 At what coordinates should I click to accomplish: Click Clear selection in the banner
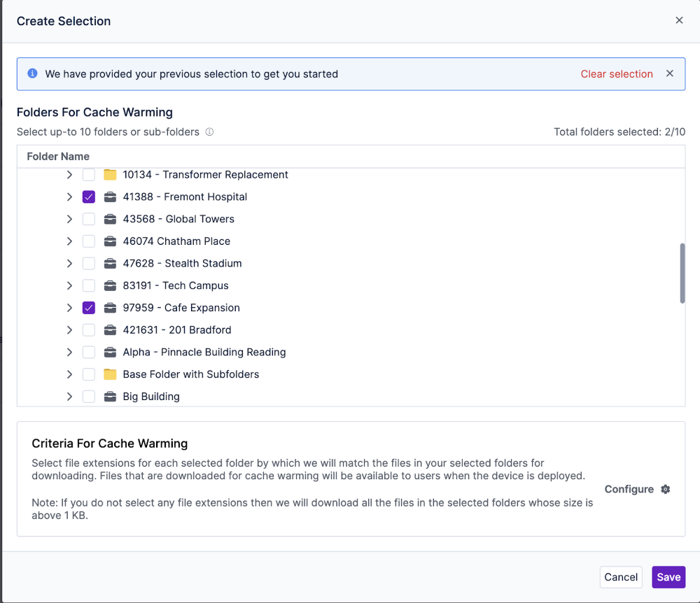tap(617, 73)
